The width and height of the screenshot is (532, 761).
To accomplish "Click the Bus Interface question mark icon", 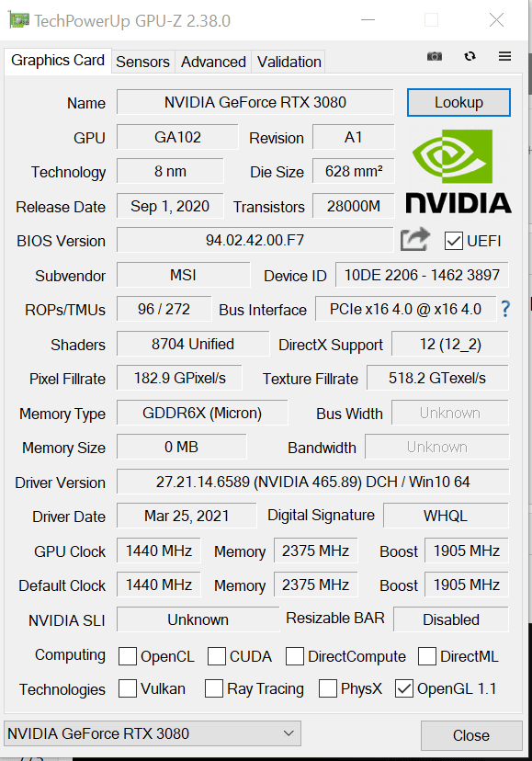I will [x=505, y=309].
